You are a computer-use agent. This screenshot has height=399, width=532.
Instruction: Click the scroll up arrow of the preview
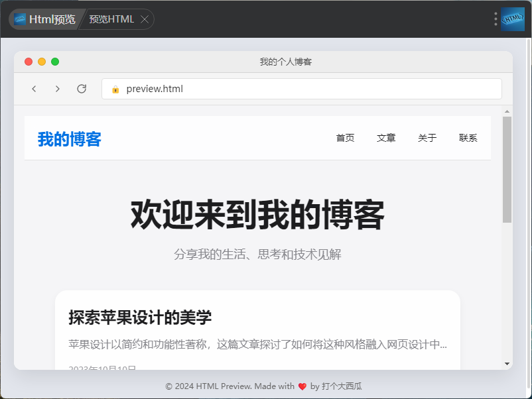507,111
